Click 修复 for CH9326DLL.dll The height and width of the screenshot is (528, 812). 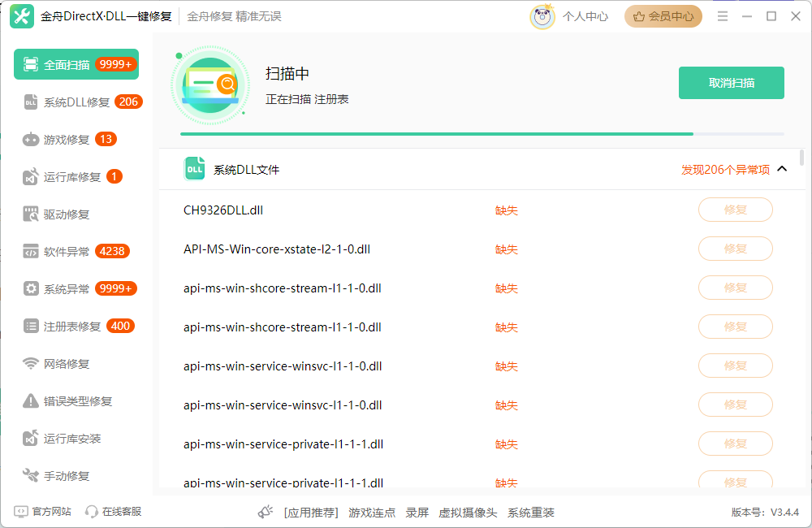[x=735, y=210]
